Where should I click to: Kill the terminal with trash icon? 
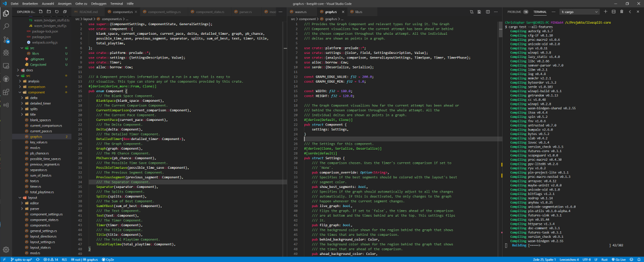tap(621, 11)
